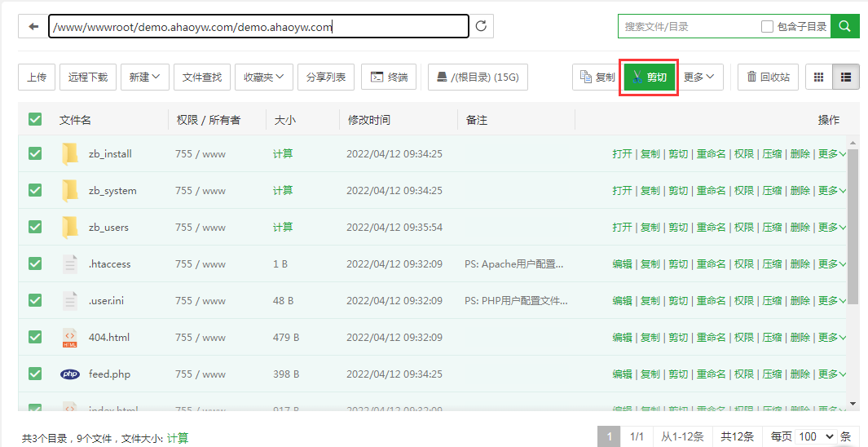The width and height of the screenshot is (868, 447).
Task: Uncheck the .htaccess row checkbox
Action: [x=35, y=263]
